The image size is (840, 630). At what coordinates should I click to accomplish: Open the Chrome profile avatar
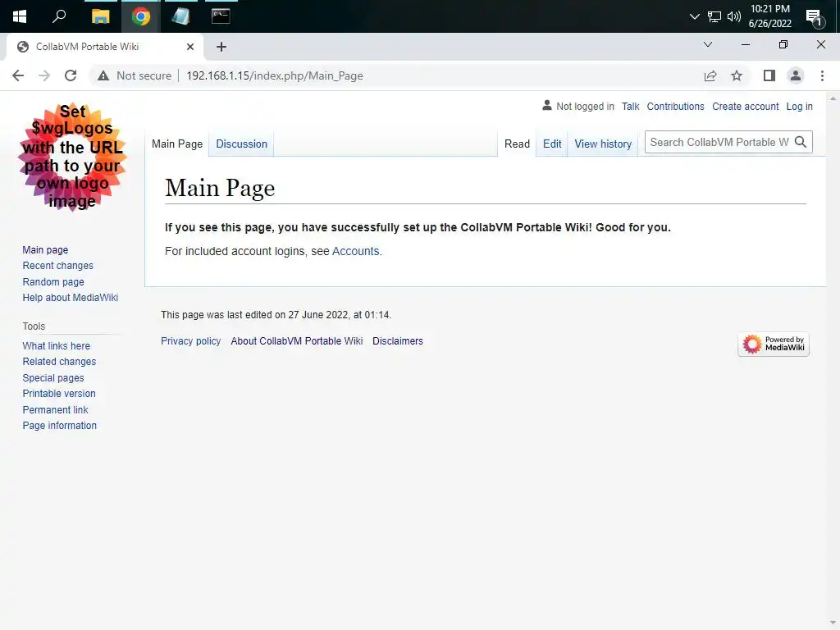pos(796,75)
